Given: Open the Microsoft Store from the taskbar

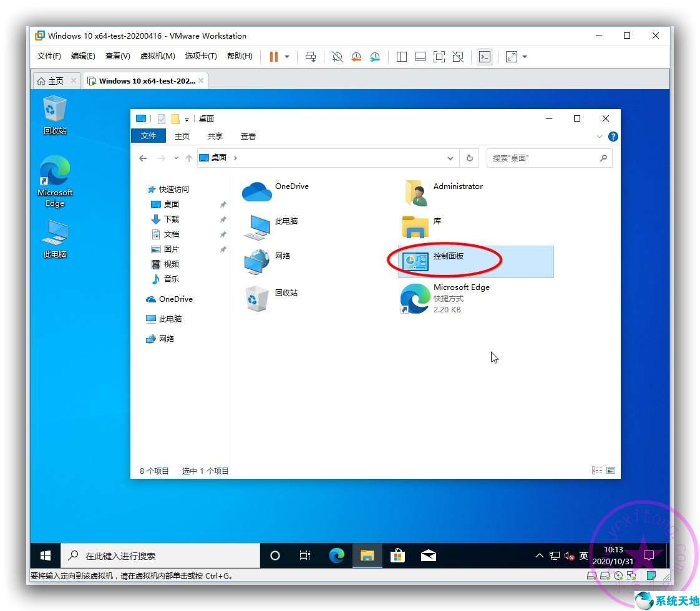Looking at the screenshot, I should click(x=397, y=555).
